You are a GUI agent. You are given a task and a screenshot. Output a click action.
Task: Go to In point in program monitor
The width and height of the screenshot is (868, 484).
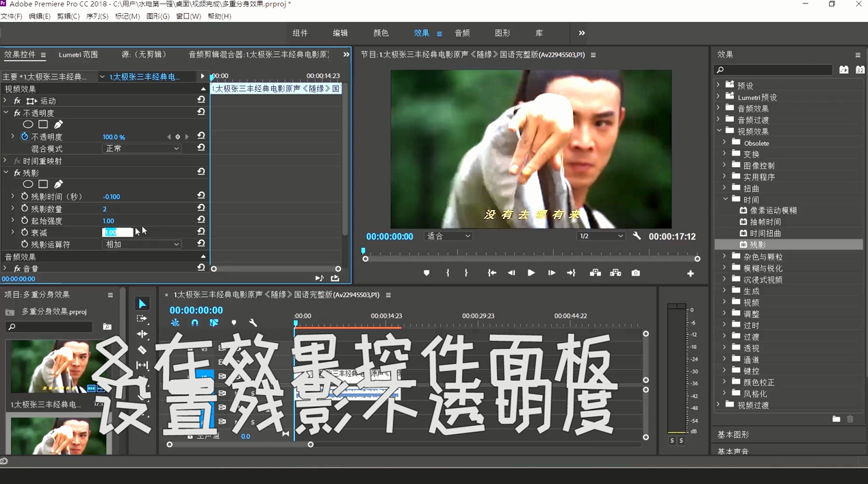coord(492,272)
